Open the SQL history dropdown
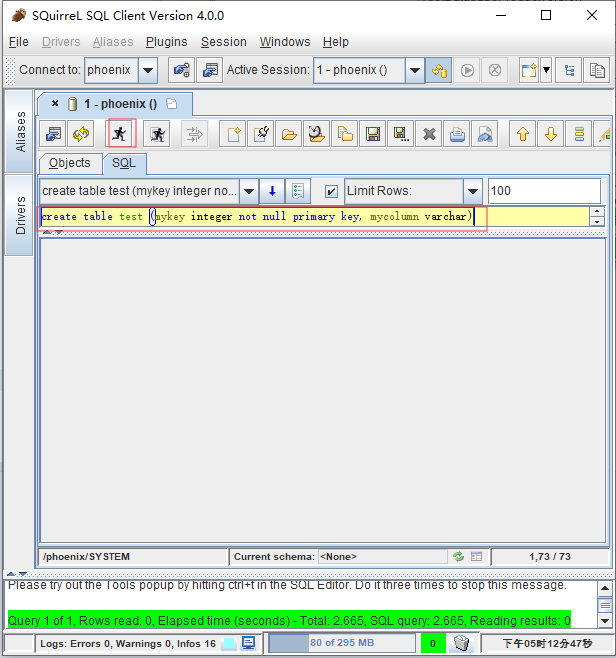 click(248, 191)
